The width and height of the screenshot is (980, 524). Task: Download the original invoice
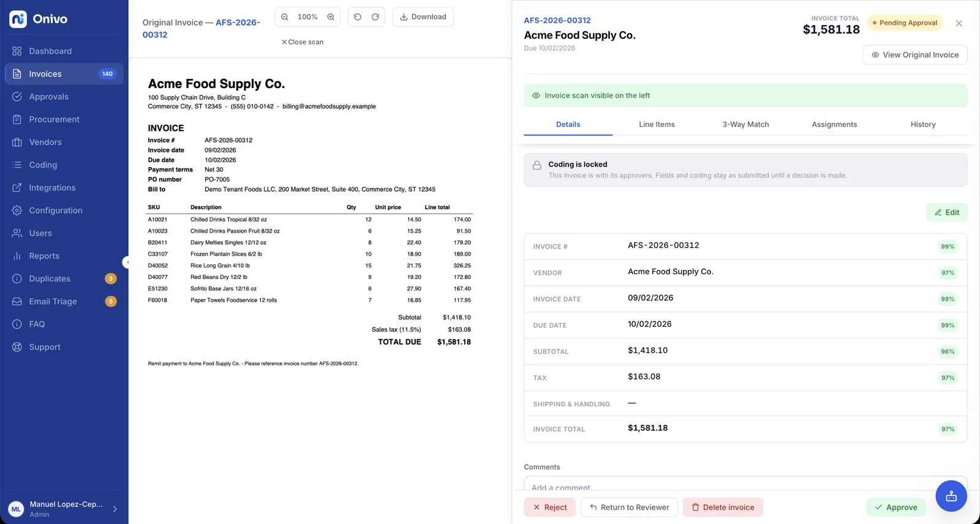coord(423,17)
